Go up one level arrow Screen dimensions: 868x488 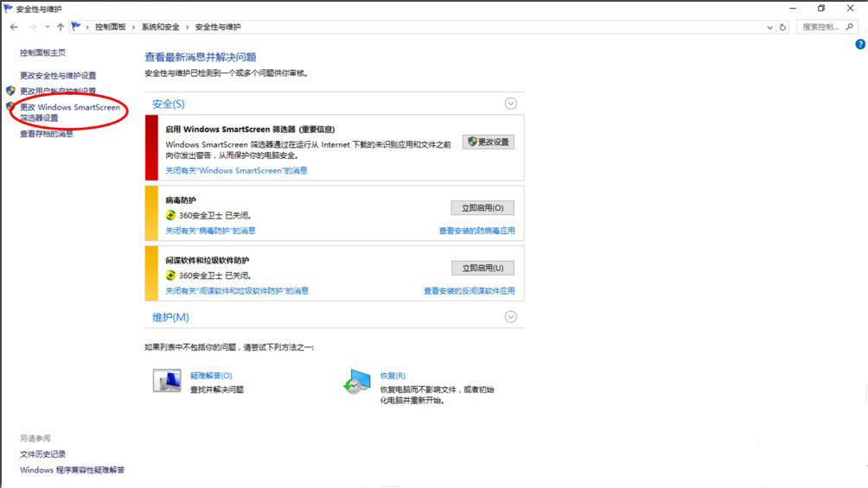(x=61, y=27)
